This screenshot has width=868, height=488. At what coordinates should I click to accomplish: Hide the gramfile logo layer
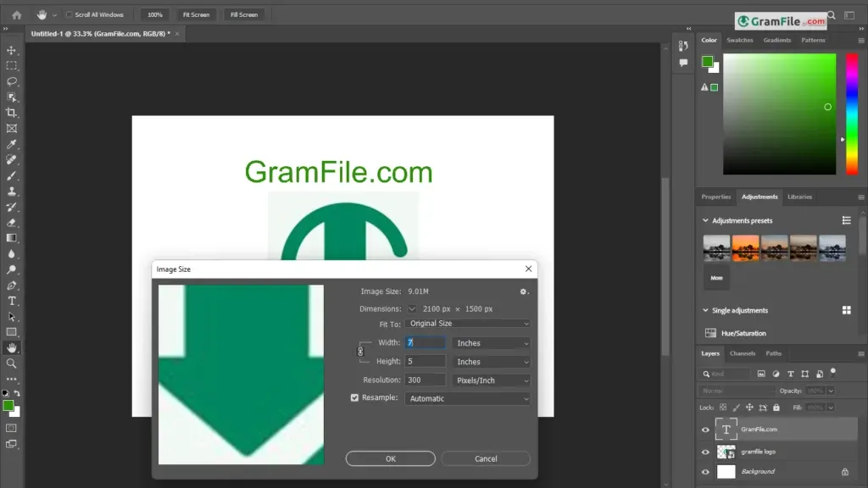pyautogui.click(x=705, y=452)
